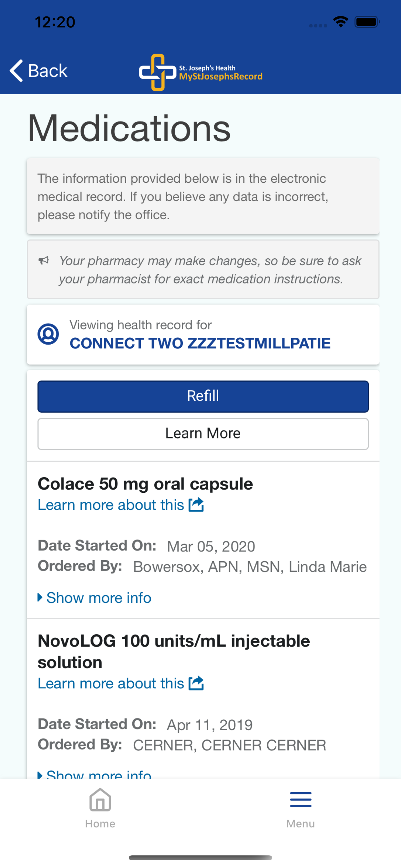Check the Wi-Fi status indicator

(x=341, y=22)
